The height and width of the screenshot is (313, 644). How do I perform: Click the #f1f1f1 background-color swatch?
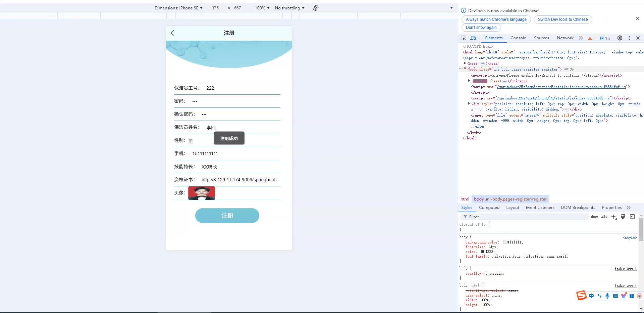505,242
